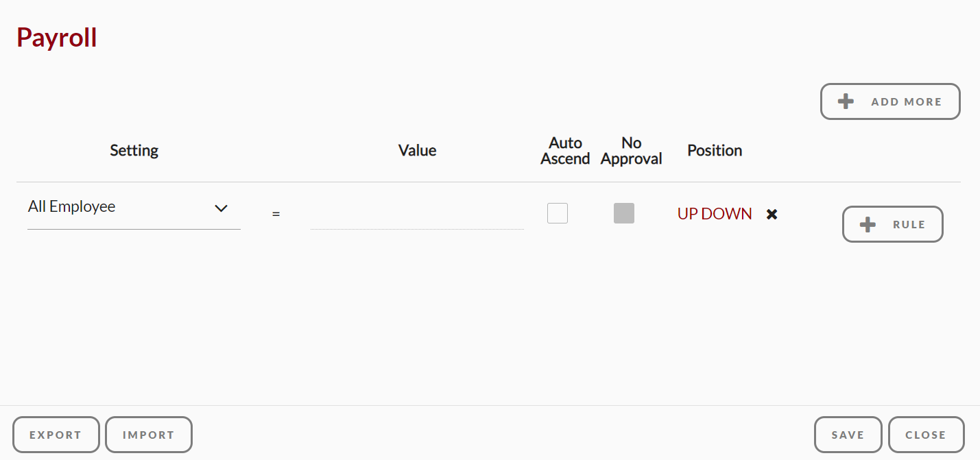Viewport: 980px width, 460px height.
Task: Click the Value column header
Action: pos(417,150)
